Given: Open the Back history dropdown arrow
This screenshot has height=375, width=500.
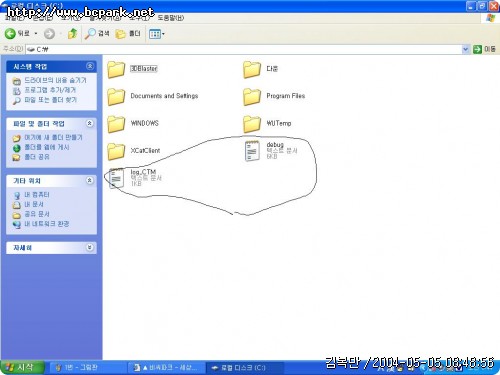Looking at the screenshot, I should click(36, 34).
